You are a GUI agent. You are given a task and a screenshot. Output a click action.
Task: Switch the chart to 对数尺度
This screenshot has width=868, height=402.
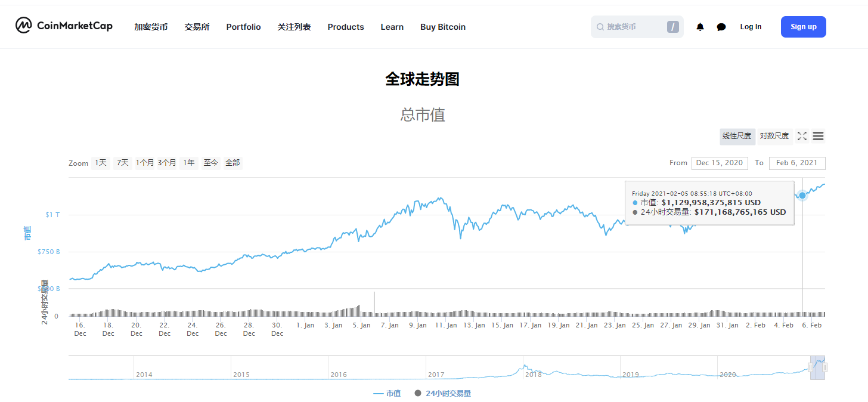(x=774, y=136)
